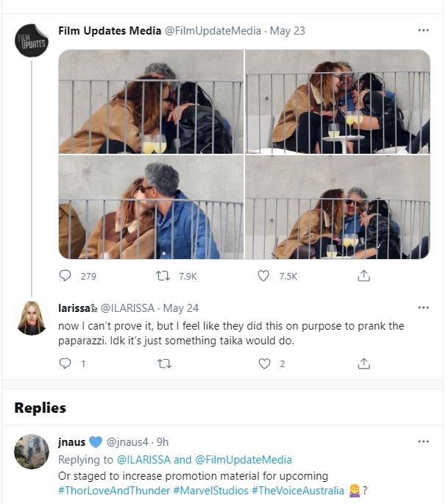
Task: Retweet larissa's tweet
Action: click(x=166, y=363)
